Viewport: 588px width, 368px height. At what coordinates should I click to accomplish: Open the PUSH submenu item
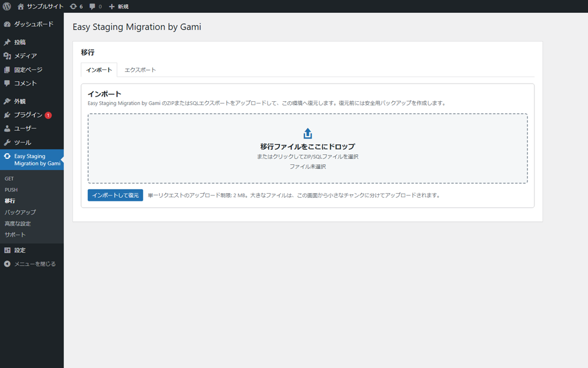(x=11, y=190)
